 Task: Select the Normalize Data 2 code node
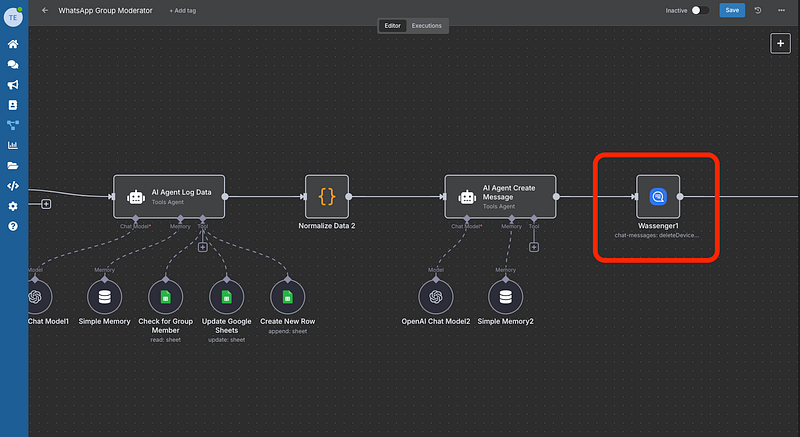(326, 197)
